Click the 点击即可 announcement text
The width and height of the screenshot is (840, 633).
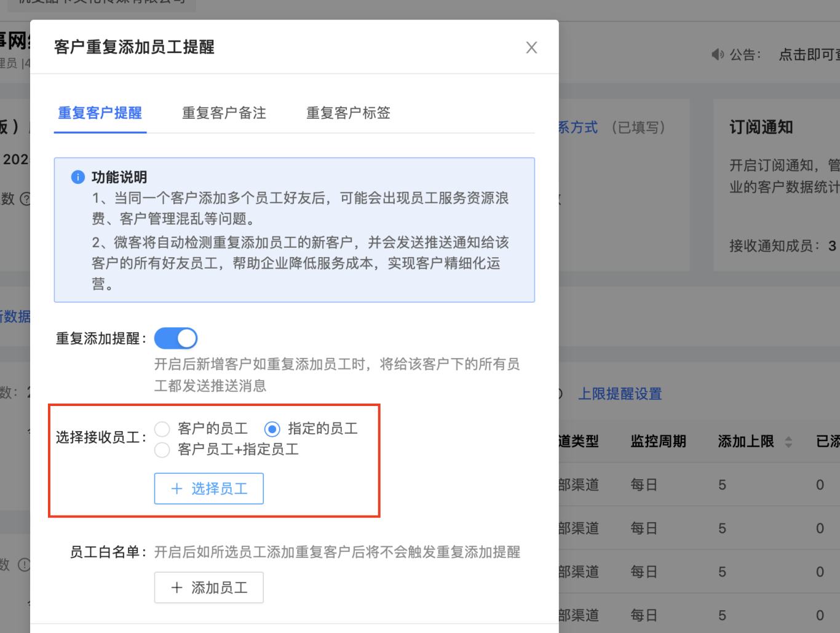coord(809,55)
